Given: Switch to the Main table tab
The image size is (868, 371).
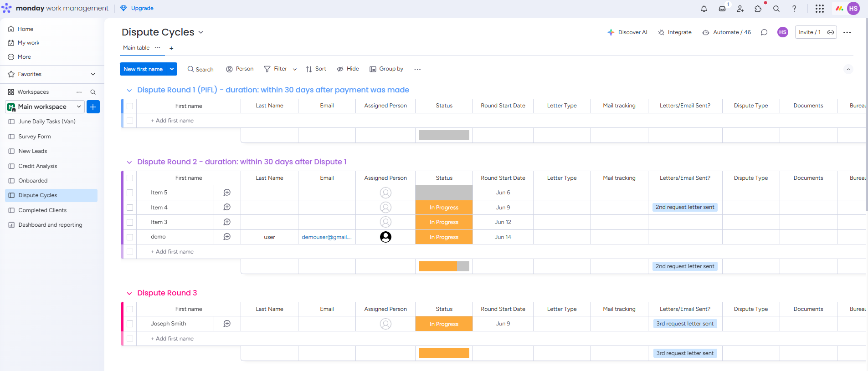Looking at the screenshot, I should [x=136, y=48].
